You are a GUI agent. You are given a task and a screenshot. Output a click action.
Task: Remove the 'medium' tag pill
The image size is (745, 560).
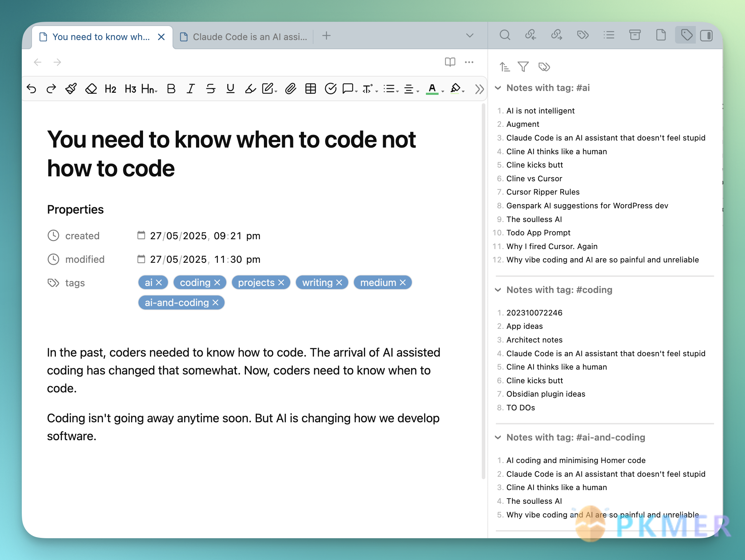click(403, 282)
